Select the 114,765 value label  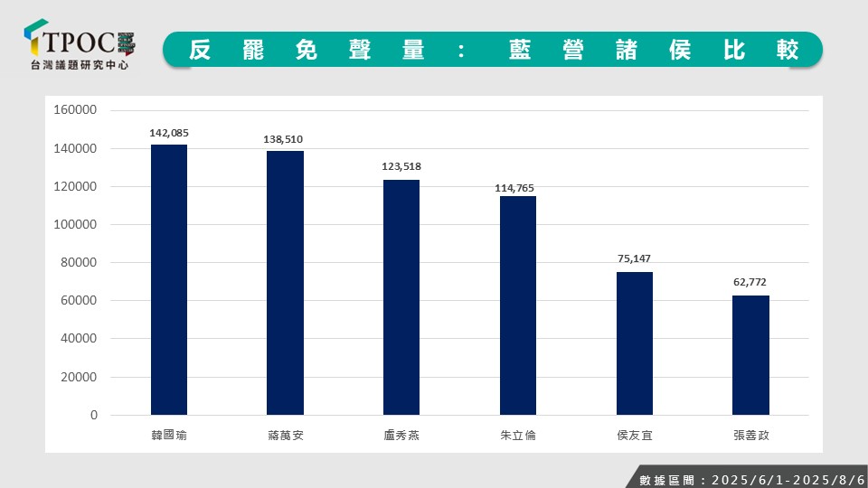click(x=518, y=187)
